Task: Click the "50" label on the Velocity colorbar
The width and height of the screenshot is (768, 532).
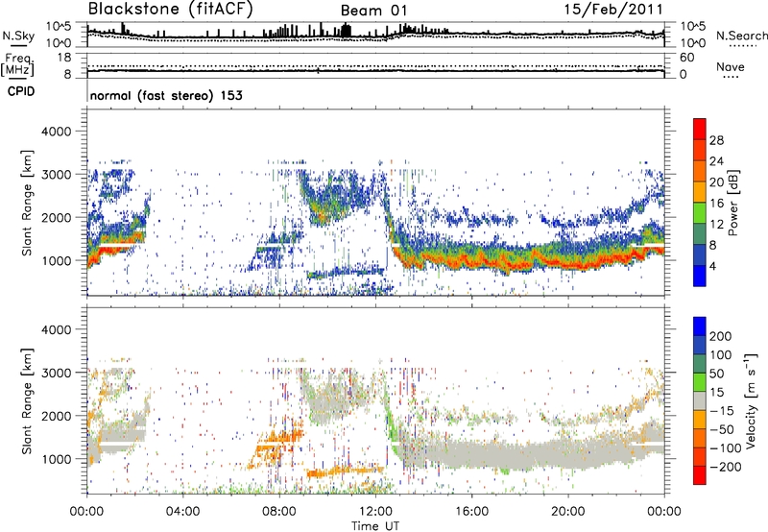Action: [x=716, y=374]
